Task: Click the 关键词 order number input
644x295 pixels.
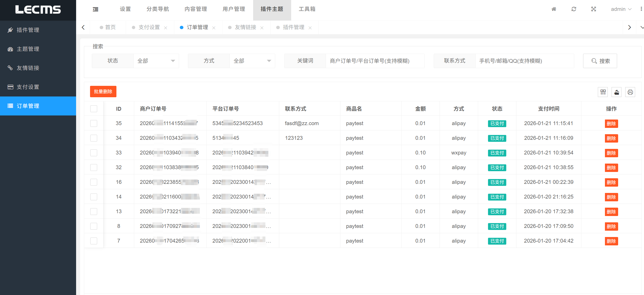Action: pyautogui.click(x=375, y=61)
